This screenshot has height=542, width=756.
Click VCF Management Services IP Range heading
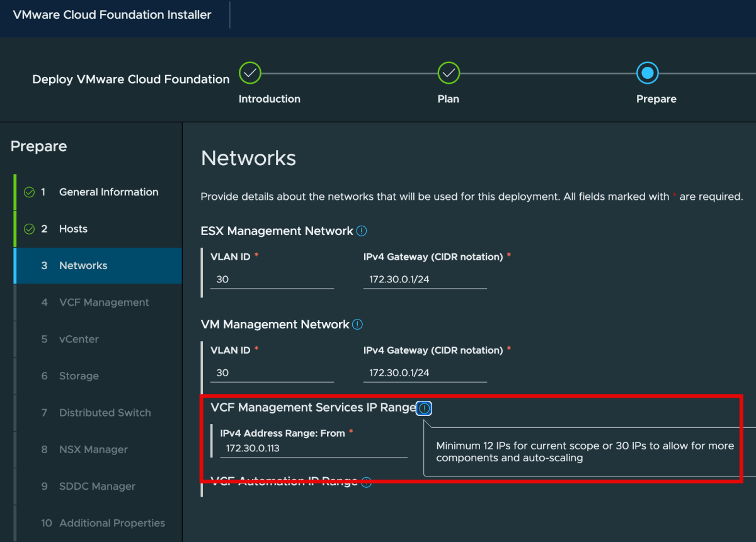[314, 408]
